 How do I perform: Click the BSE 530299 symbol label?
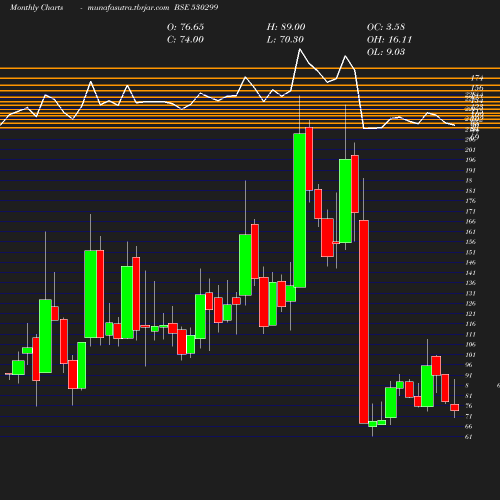[x=196, y=7]
